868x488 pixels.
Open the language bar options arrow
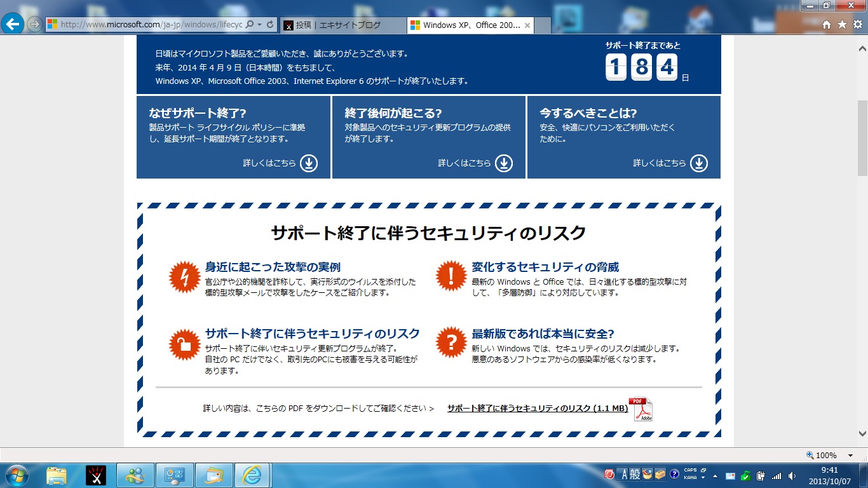(x=703, y=477)
